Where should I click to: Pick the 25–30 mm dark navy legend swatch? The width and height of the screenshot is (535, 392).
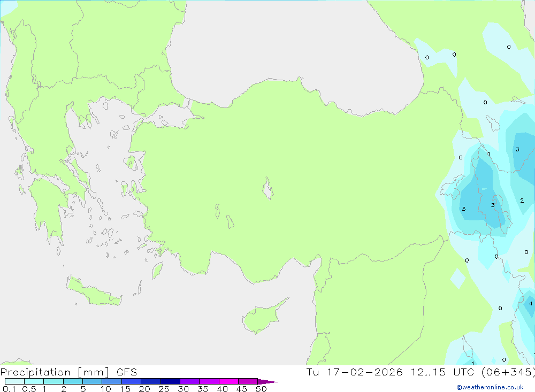click(170, 381)
